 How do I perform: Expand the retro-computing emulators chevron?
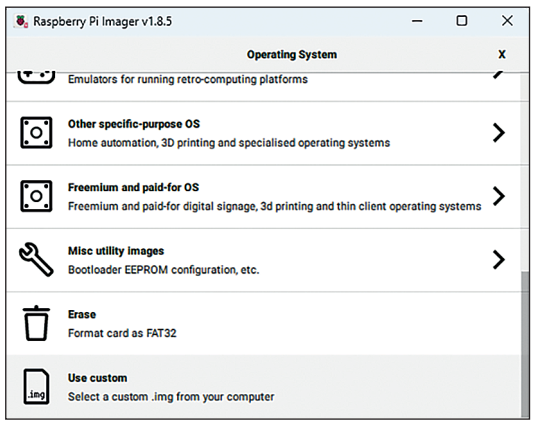[x=499, y=74]
